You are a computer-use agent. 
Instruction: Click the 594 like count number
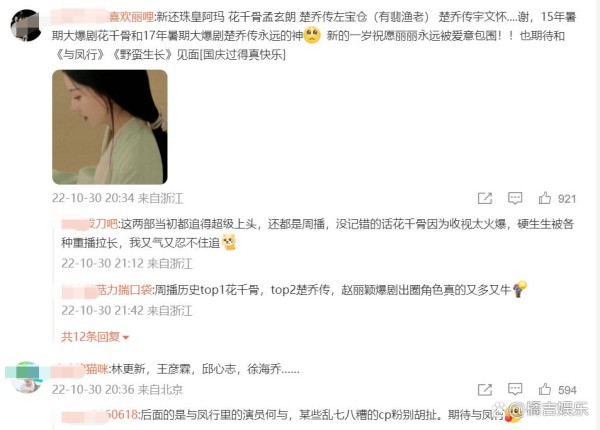pyautogui.click(x=567, y=390)
